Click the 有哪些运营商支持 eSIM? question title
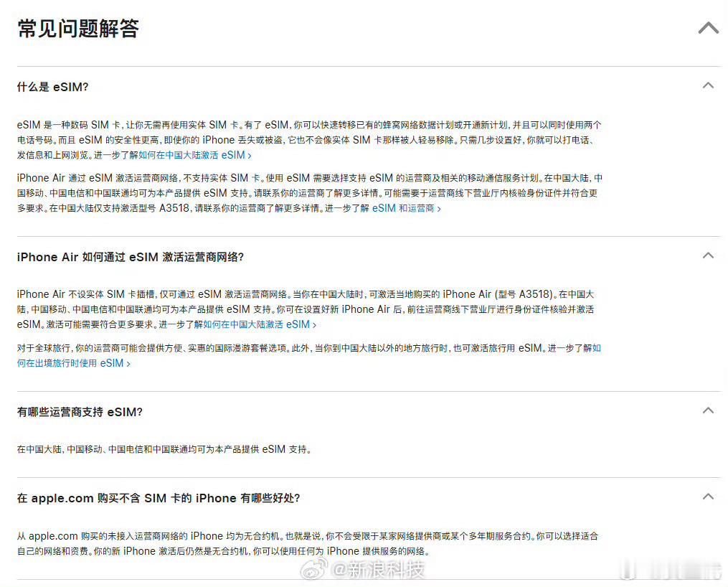This screenshot has height=587, width=728. point(80,412)
